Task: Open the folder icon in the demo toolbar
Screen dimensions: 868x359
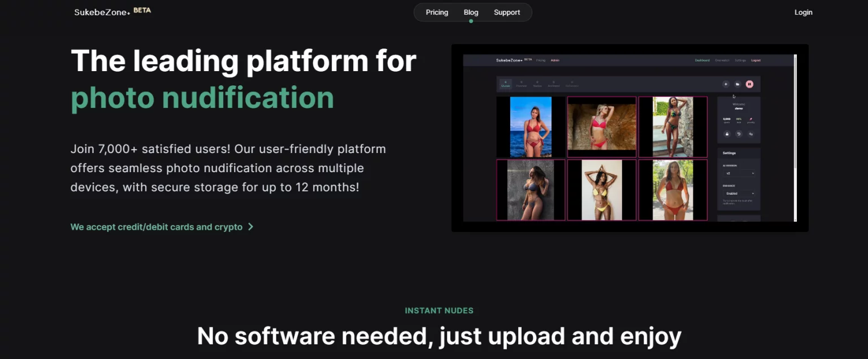Action: coord(737,84)
